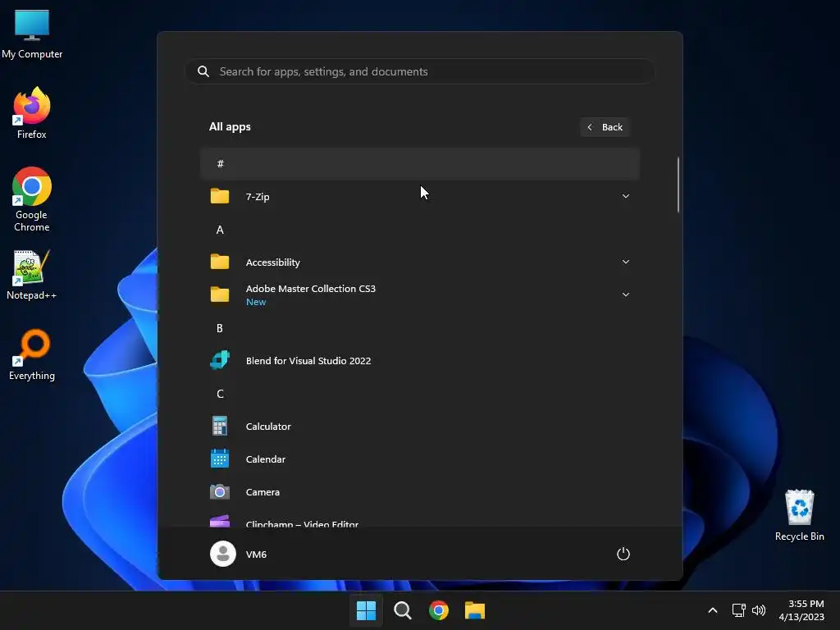
Task: Open File Explorer from the taskbar
Action: click(475, 610)
